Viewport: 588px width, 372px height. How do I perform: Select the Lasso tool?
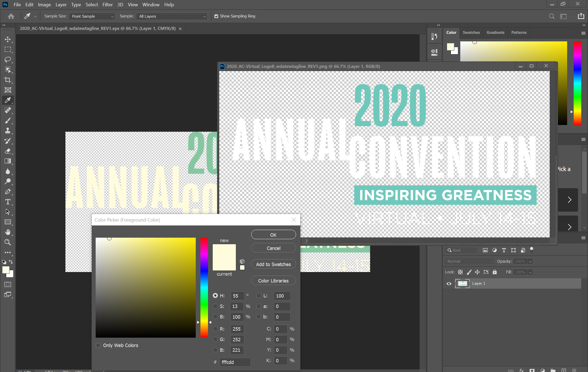(8, 60)
